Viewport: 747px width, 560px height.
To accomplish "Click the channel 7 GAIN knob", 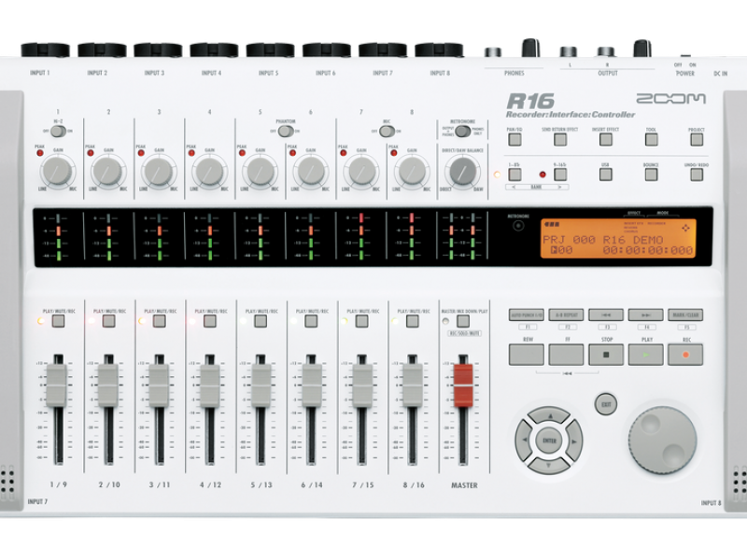I will [x=361, y=171].
